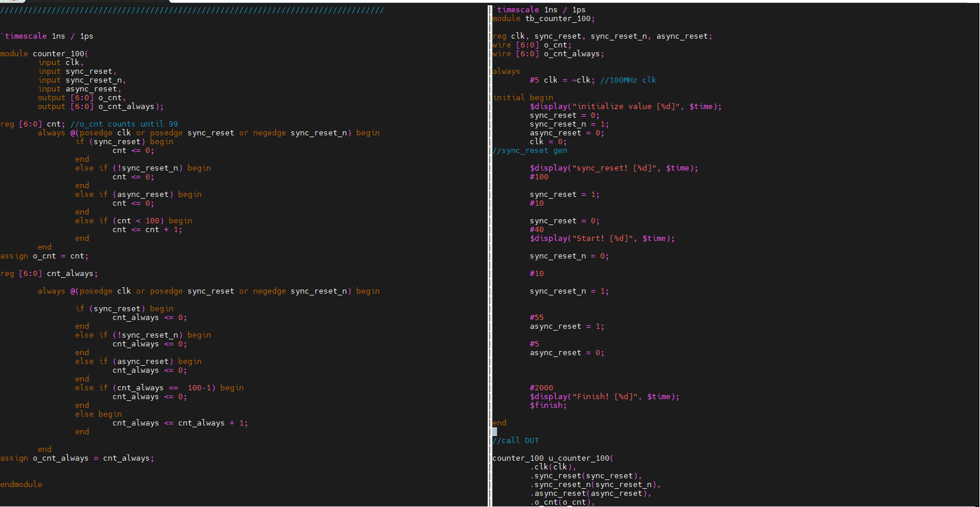This screenshot has height=507, width=980.
Task: Click the 'initialize value' $display line
Action: 626,107
